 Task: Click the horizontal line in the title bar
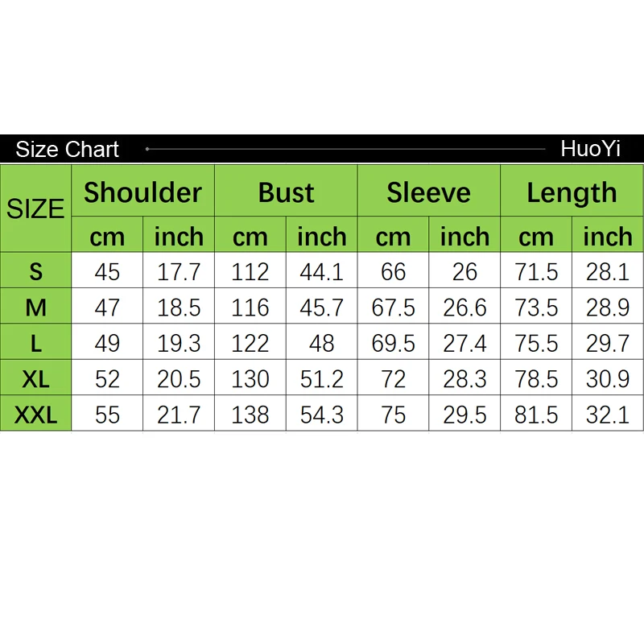tap(346, 149)
